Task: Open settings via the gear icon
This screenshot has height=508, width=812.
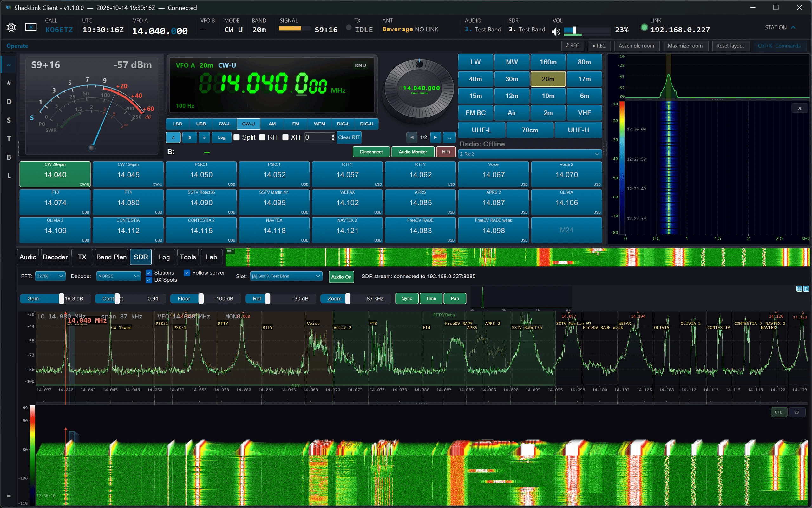Action: (11, 27)
